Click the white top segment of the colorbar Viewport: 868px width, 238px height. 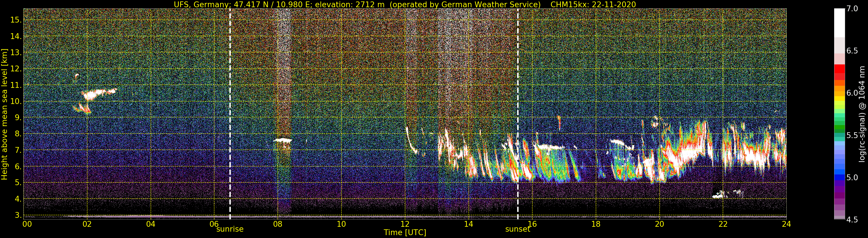[x=839, y=23]
